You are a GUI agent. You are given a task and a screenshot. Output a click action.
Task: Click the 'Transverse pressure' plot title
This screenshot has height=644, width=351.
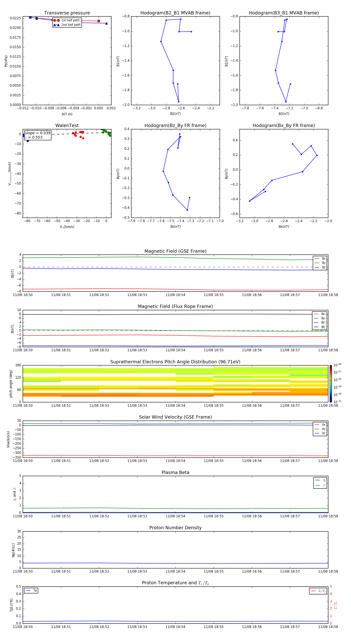point(67,13)
